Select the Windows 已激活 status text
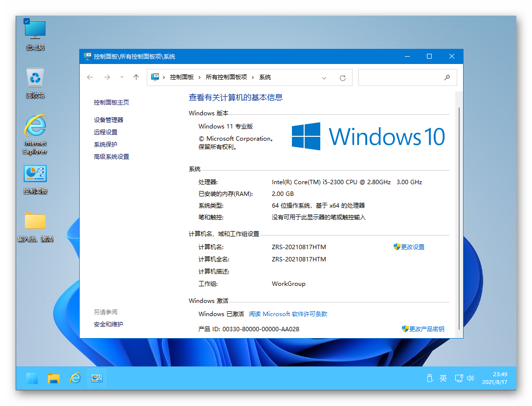The height and width of the screenshot is (406, 532). pos(221,314)
